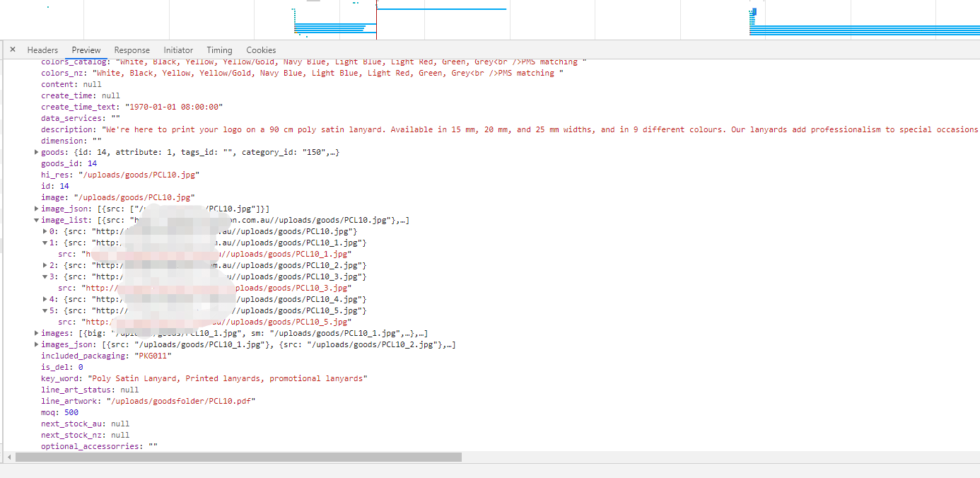Open the Cookies tab

coord(261,49)
